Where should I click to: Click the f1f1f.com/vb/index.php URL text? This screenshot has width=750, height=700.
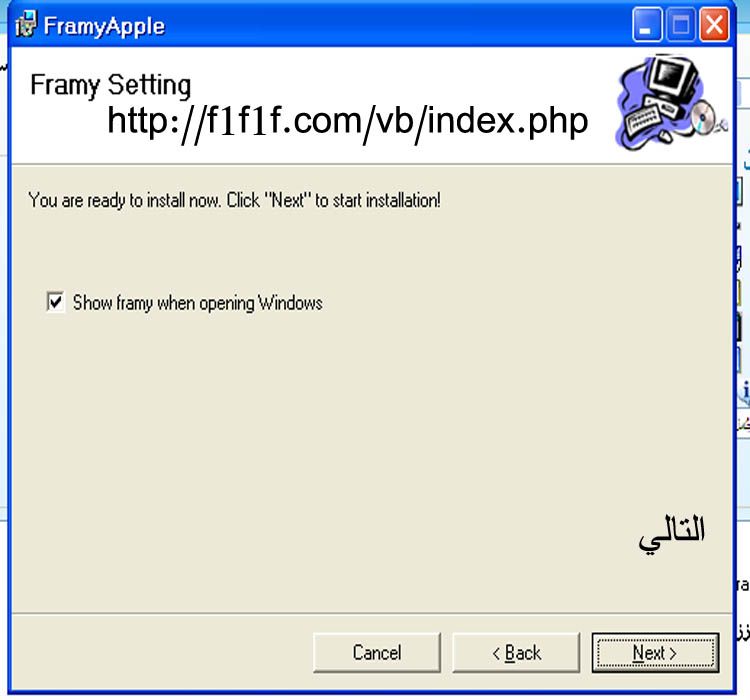pos(348,122)
